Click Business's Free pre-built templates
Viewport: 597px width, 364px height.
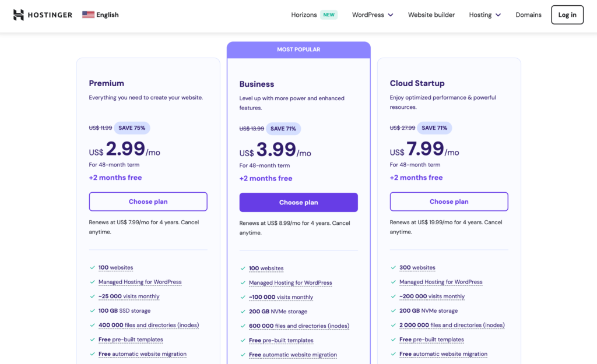(x=281, y=341)
